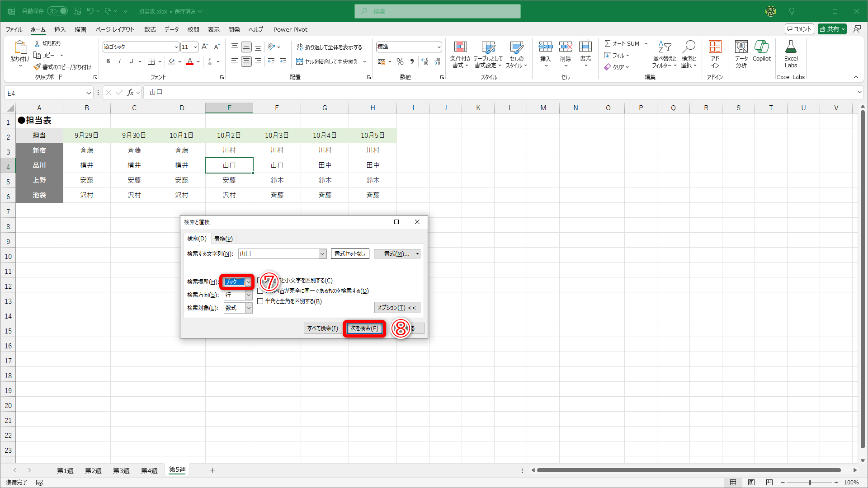Click the Find All button

click(322, 328)
